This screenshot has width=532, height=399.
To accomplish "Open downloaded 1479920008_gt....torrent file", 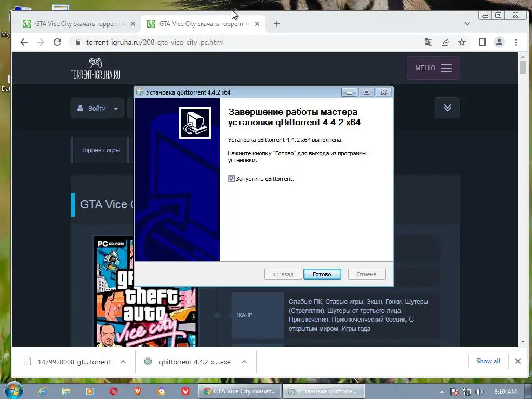I will click(x=67, y=362).
